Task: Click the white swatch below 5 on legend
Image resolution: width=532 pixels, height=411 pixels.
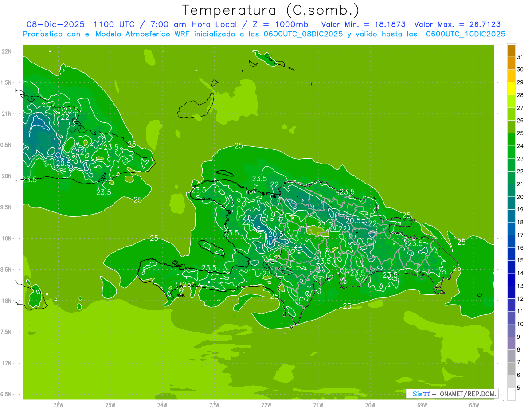Action: click(x=511, y=394)
